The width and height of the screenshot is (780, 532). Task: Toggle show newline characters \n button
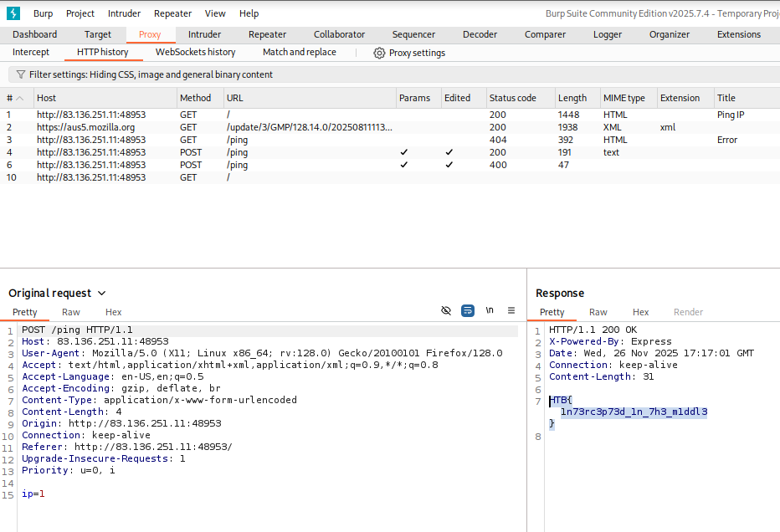tap(490, 310)
